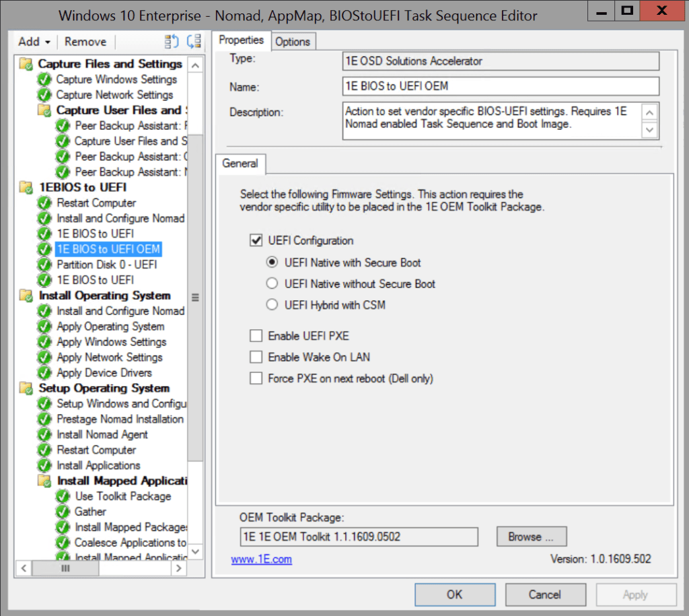Click the Browse button for OEM Toolkit Package
Screen dimensions: 689x616
coord(531,537)
